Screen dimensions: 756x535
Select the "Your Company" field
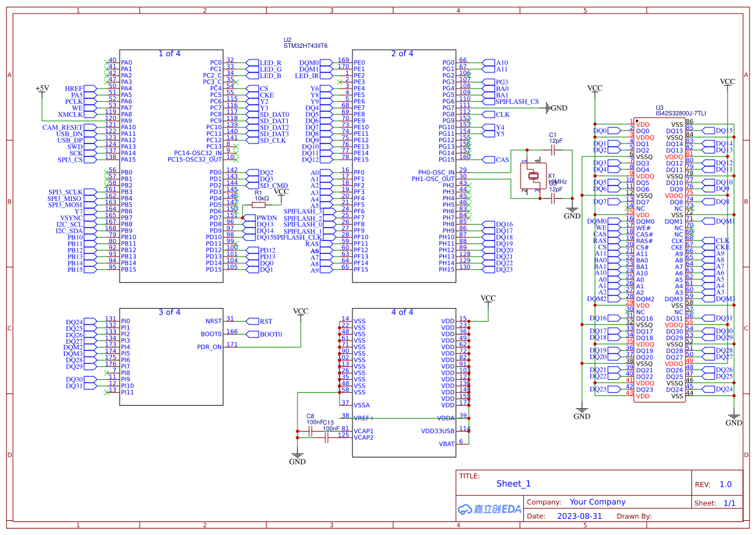click(x=598, y=502)
